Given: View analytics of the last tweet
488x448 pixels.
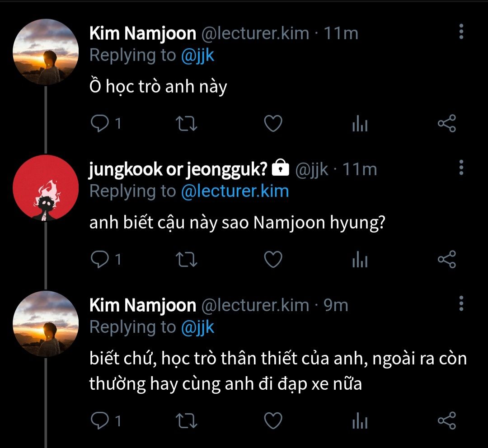Looking at the screenshot, I should click(x=360, y=421).
